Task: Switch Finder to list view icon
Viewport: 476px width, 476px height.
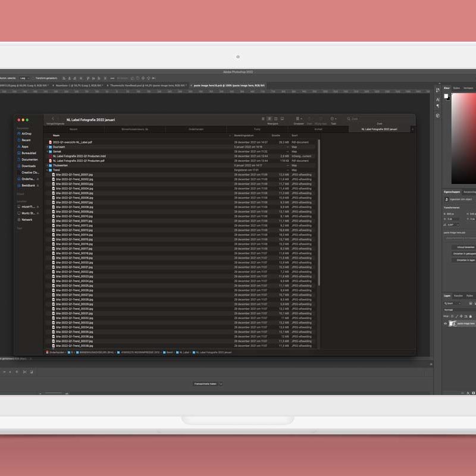Action: 270,119
